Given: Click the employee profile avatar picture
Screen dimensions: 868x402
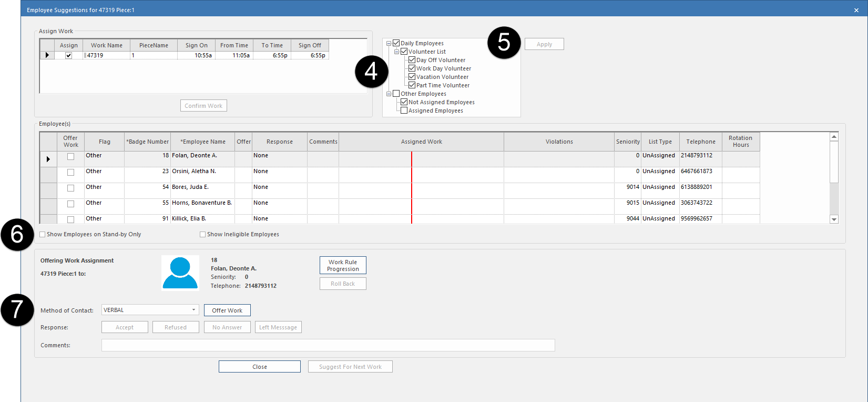Looking at the screenshot, I should pyautogui.click(x=180, y=273).
